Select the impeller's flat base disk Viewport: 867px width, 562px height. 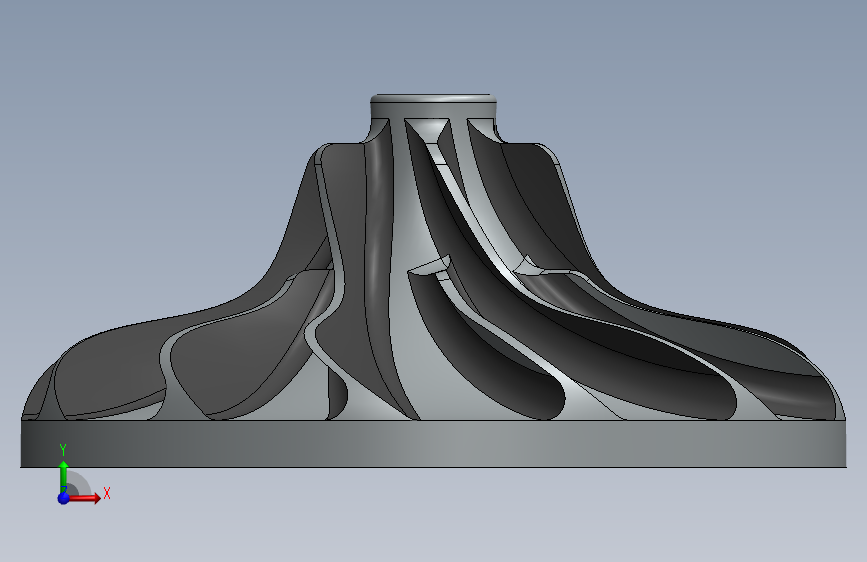click(x=434, y=444)
